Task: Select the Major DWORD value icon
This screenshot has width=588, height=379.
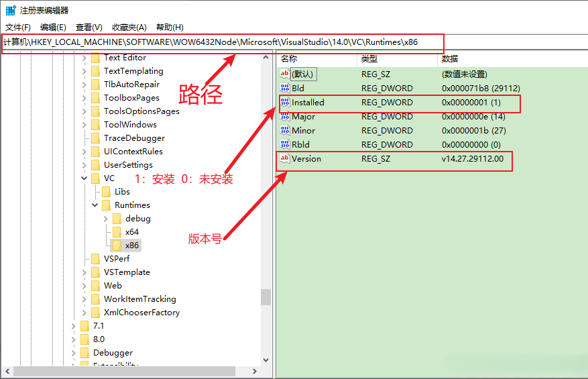Action: [x=285, y=116]
